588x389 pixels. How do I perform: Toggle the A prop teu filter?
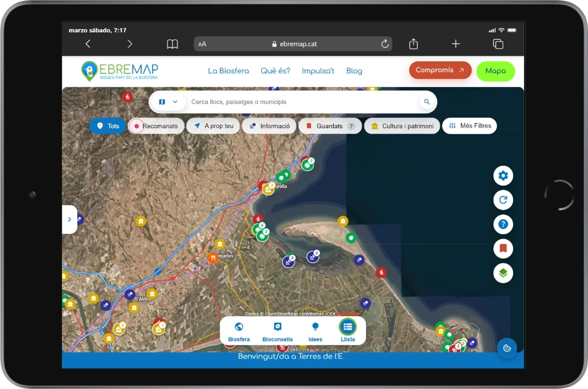213,126
